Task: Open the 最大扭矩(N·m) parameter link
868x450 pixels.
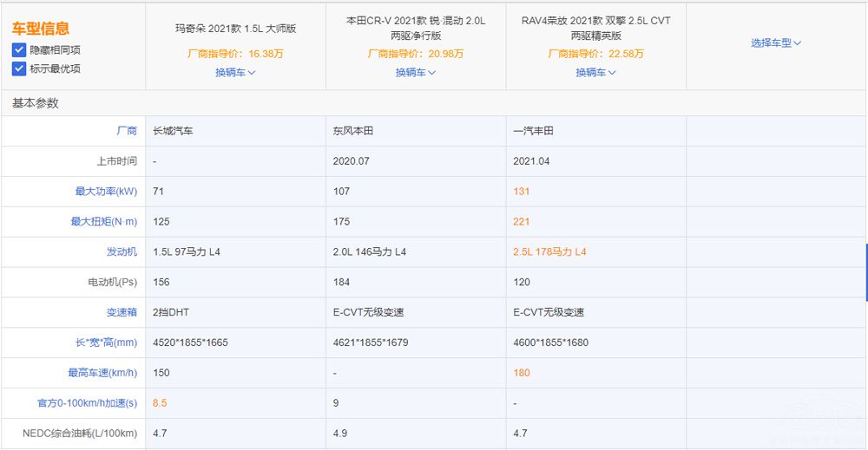Action: click(x=104, y=222)
